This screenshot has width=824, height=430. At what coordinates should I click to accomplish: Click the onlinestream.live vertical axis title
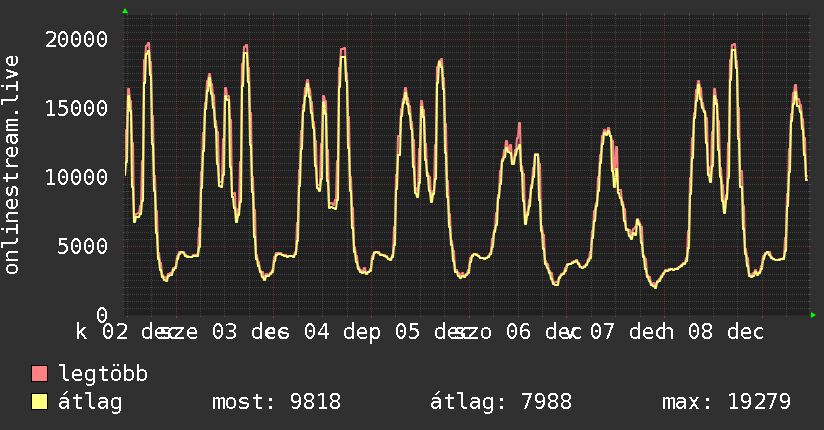click(11, 165)
